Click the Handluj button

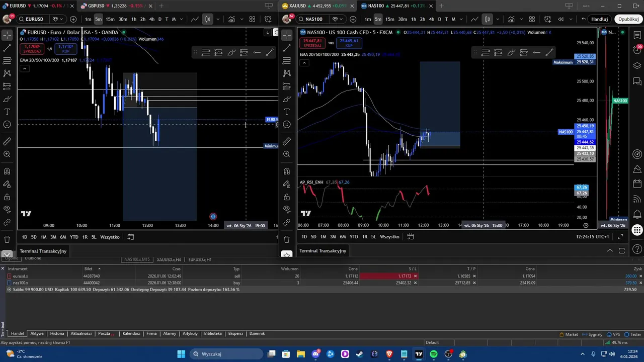(599, 19)
